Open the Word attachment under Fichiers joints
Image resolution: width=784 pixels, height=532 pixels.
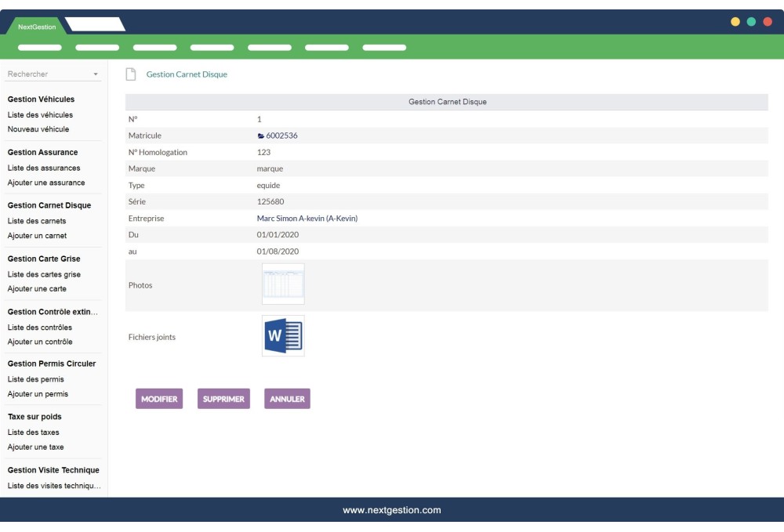coord(284,335)
